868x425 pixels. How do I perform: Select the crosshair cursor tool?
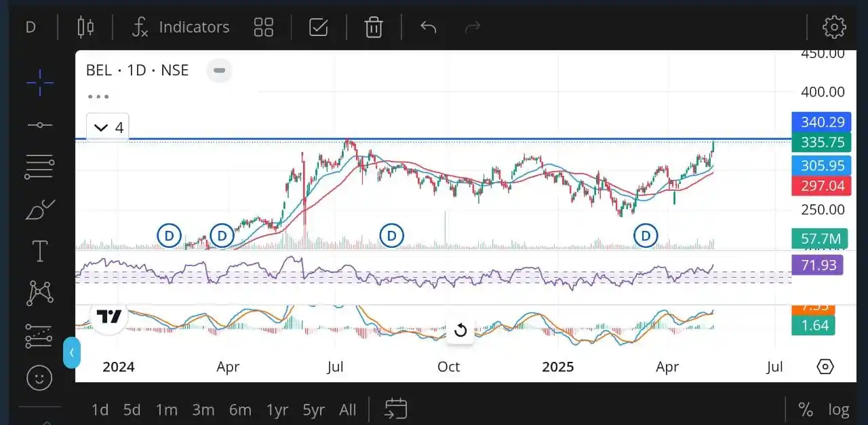pos(40,83)
